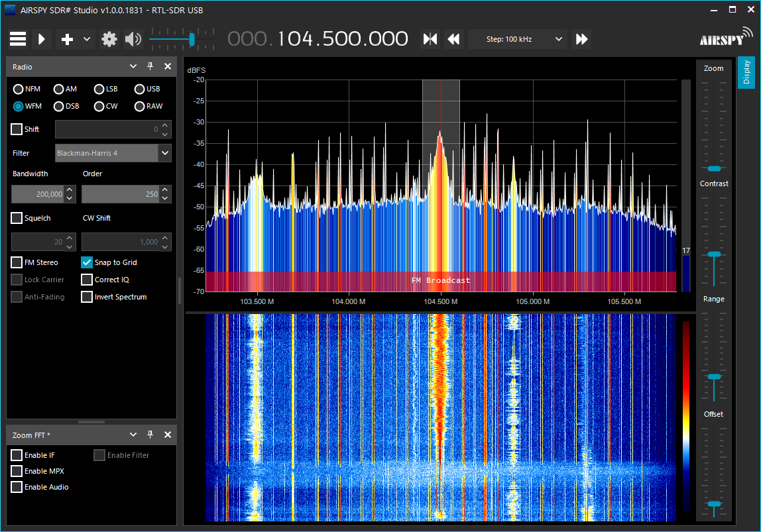Open the hamburger main menu
The image size is (761, 532).
(x=18, y=39)
